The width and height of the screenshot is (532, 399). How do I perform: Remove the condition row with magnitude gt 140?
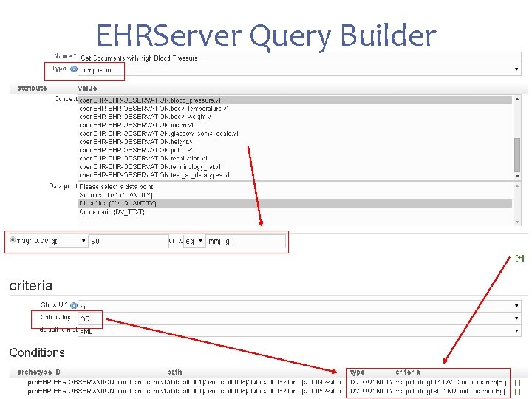click(x=517, y=383)
